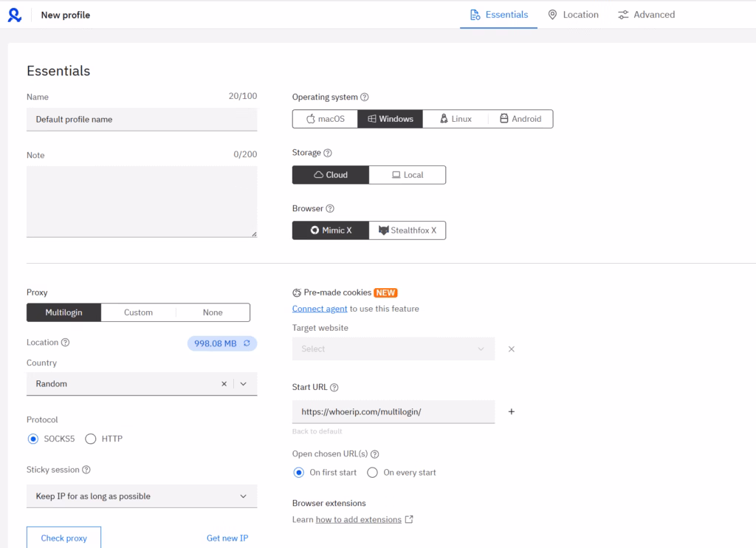This screenshot has width=756, height=548.
Task: Click inside the Note text area
Action: (142, 202)
